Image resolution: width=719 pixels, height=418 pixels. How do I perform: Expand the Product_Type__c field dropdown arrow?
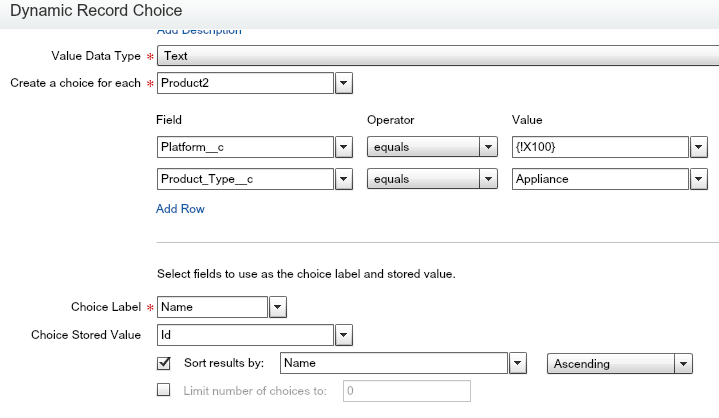click(343, 180)
